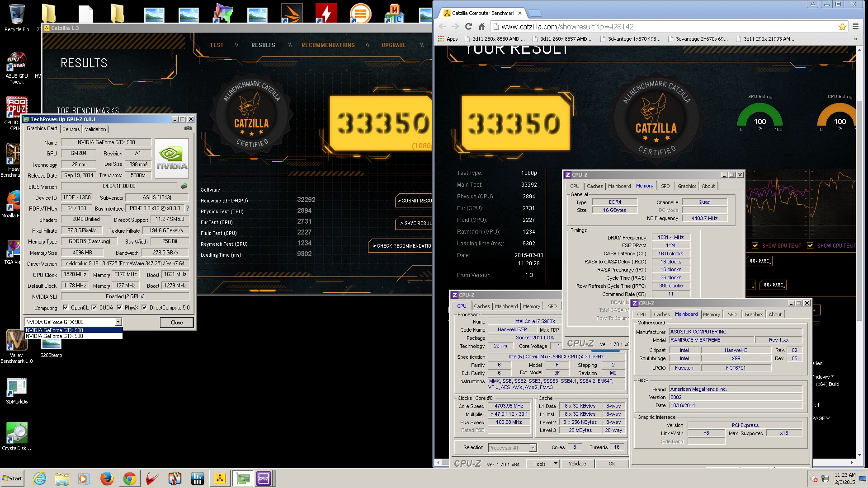This screenshot has height=488, width=868.
Task: Click the Catzilla Computer Benchmark Chrome tab
Action: (483, 13)
